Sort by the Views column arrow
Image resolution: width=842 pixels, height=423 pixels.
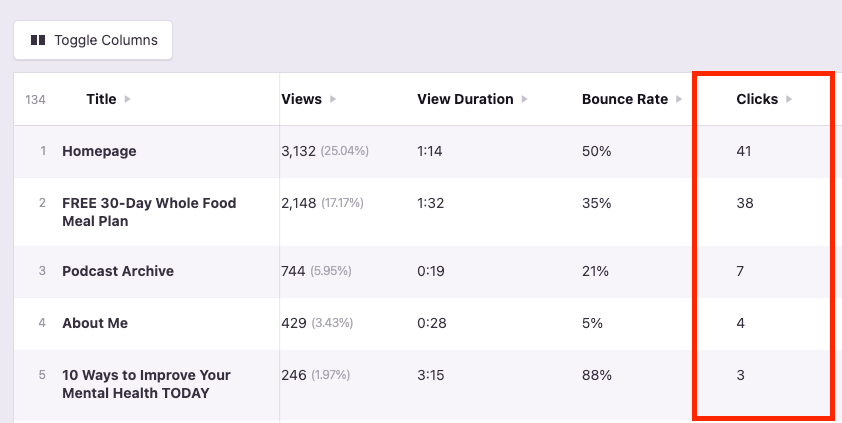tap(333, 99)
